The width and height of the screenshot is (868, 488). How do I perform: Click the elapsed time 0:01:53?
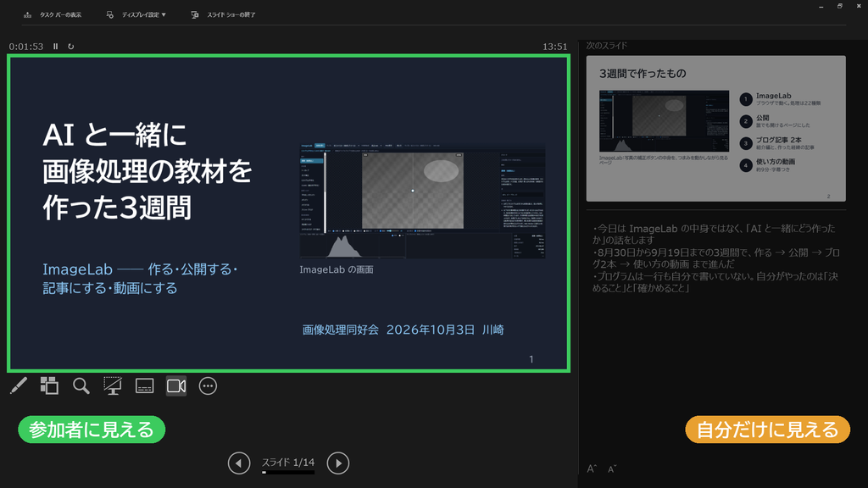coord(26,47)
